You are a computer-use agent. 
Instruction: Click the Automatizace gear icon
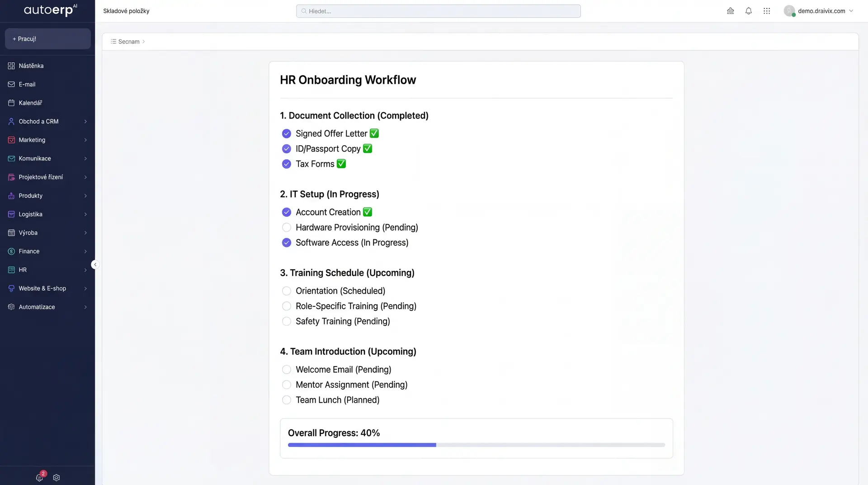pyautogui.click(x=11, y=307)
